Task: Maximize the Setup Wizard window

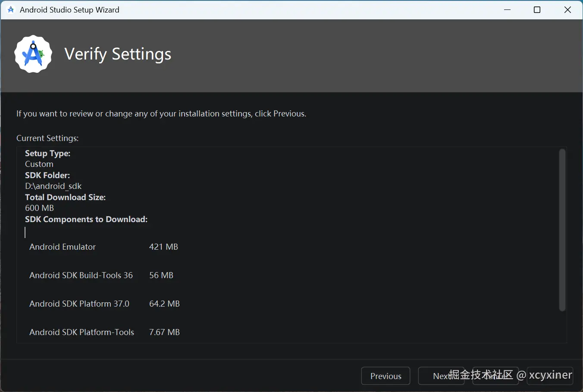Action: click(x=537, y=9)
